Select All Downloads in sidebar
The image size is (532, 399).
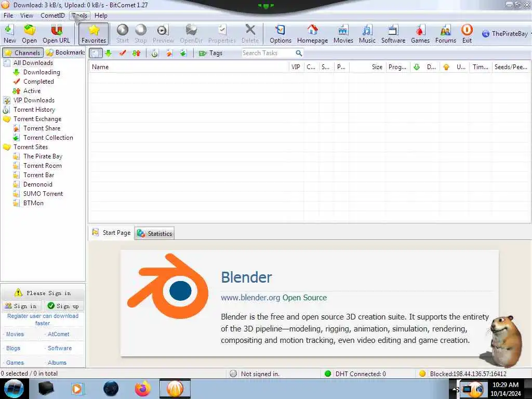pyautogui.click(x=33, y=63)
